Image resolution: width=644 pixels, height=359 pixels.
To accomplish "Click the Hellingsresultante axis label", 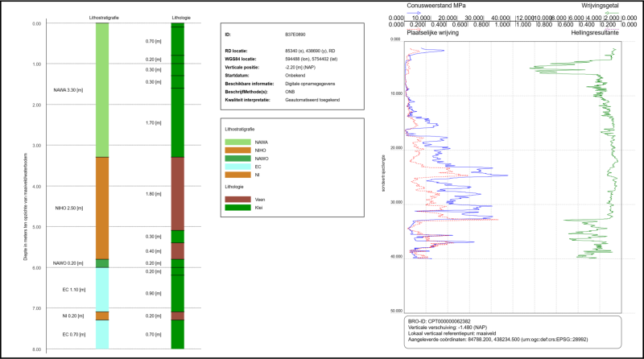I will click(x=601, y=35).
